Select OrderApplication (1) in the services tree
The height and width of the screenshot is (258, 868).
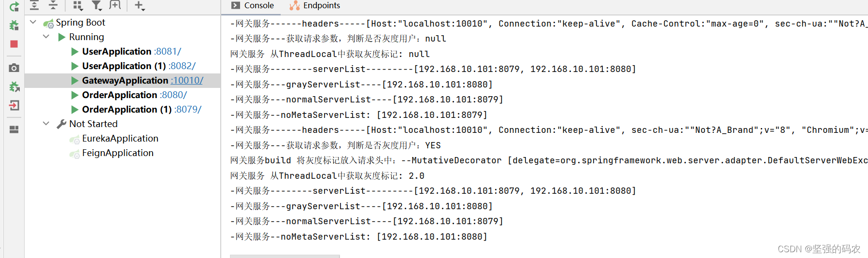click(x=127, y=109)
